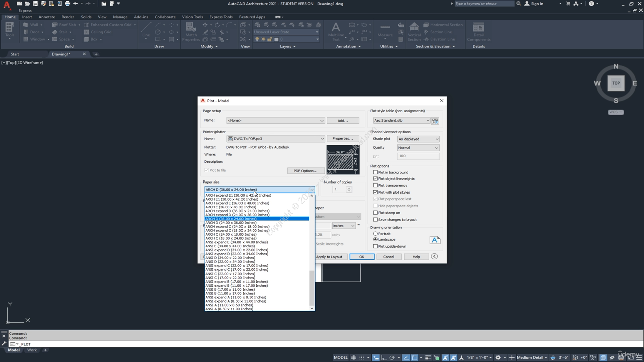Click the Properties... button for the plotter
The width and height of the screenshot is (644, 362).
[343, 139]
